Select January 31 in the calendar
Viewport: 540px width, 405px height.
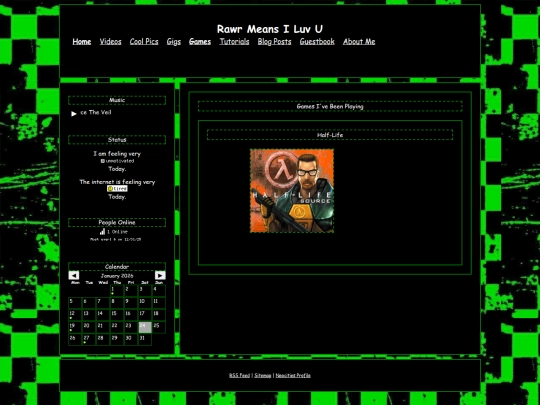click(145, 339)
